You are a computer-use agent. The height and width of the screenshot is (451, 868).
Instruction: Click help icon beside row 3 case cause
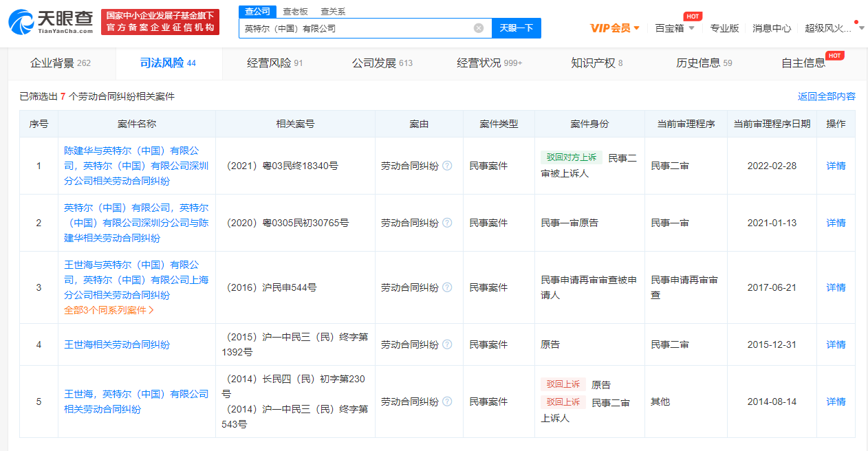(x=447, y=287)
